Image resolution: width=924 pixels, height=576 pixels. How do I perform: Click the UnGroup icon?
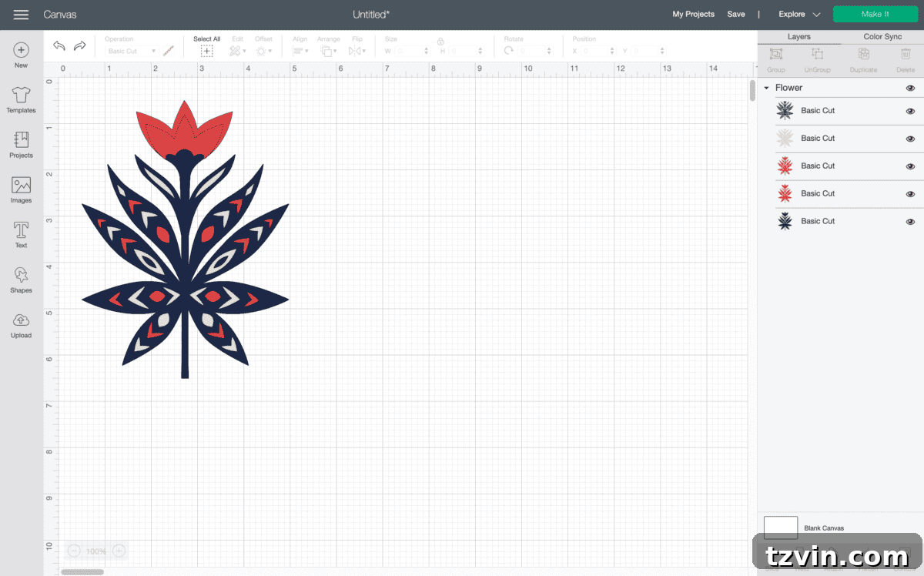tap(818, 54)
